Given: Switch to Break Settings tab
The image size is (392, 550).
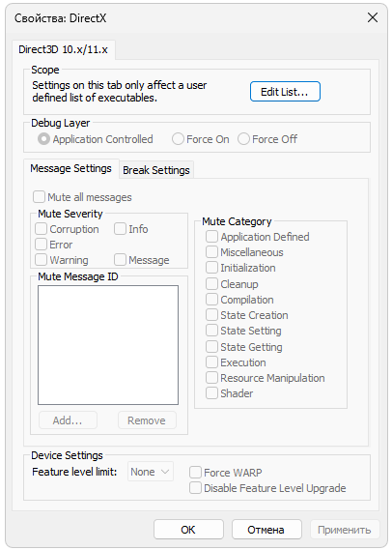Looking at the screenshot, I should click(156, 170).
